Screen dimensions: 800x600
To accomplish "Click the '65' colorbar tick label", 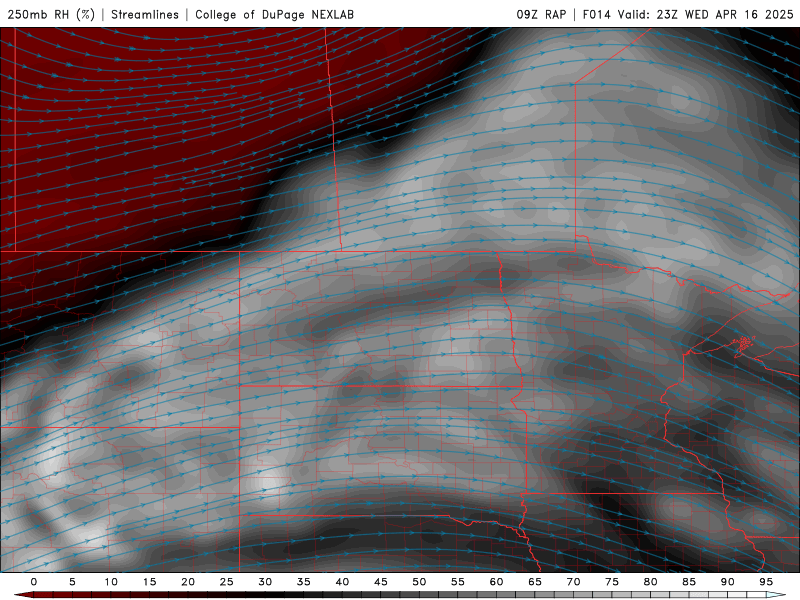I will tap(535, 582).
